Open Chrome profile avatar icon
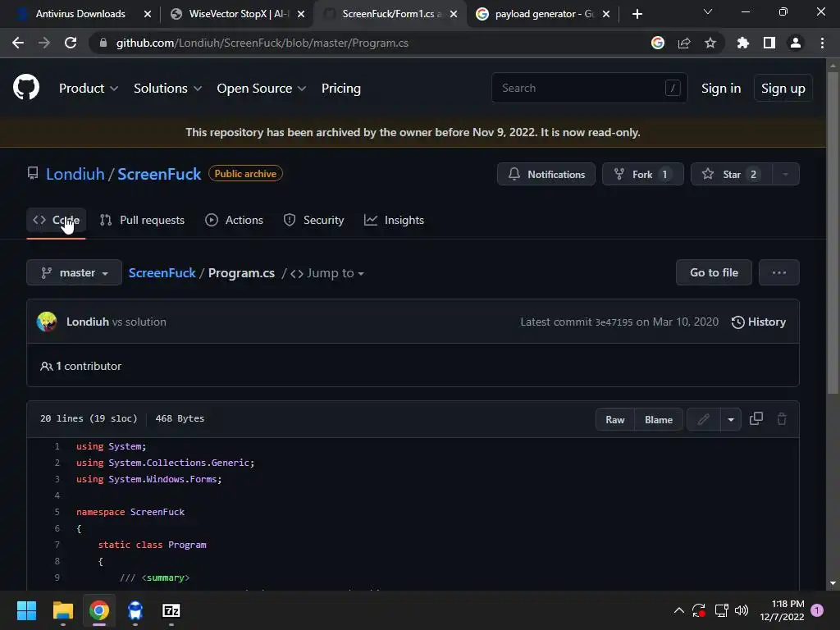This screenshot has height=630, width=840. 796,43
